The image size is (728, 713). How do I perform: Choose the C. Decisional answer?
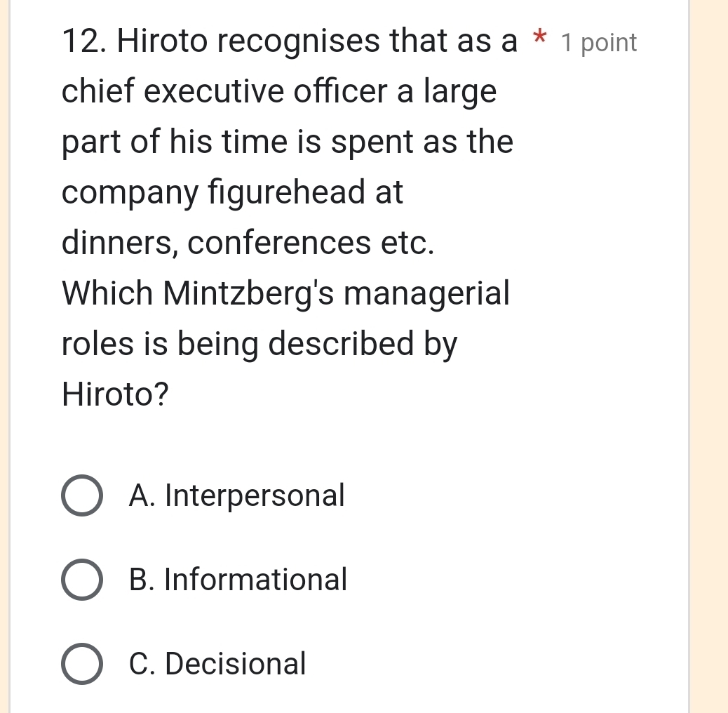(217, 665)
